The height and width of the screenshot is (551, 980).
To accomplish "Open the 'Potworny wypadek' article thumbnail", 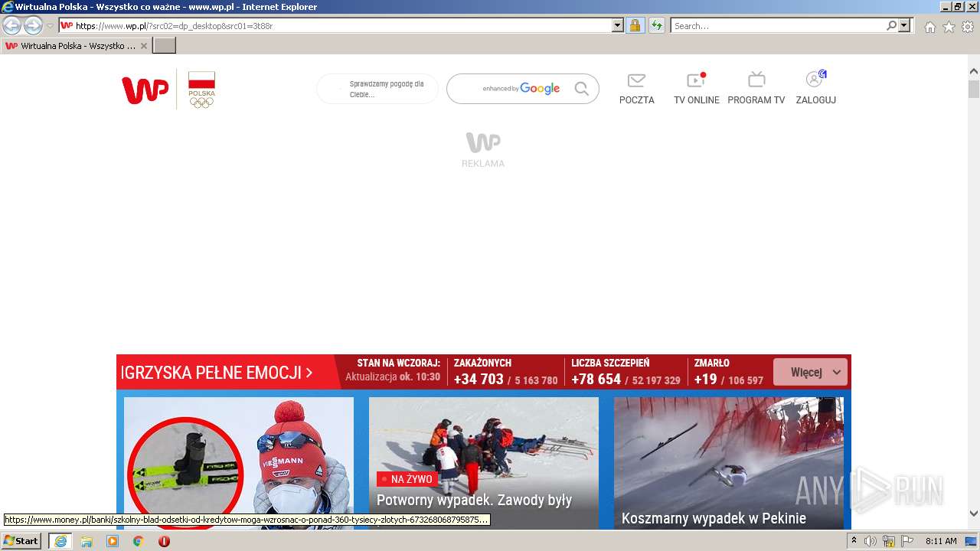I will (x=484, y=463).
